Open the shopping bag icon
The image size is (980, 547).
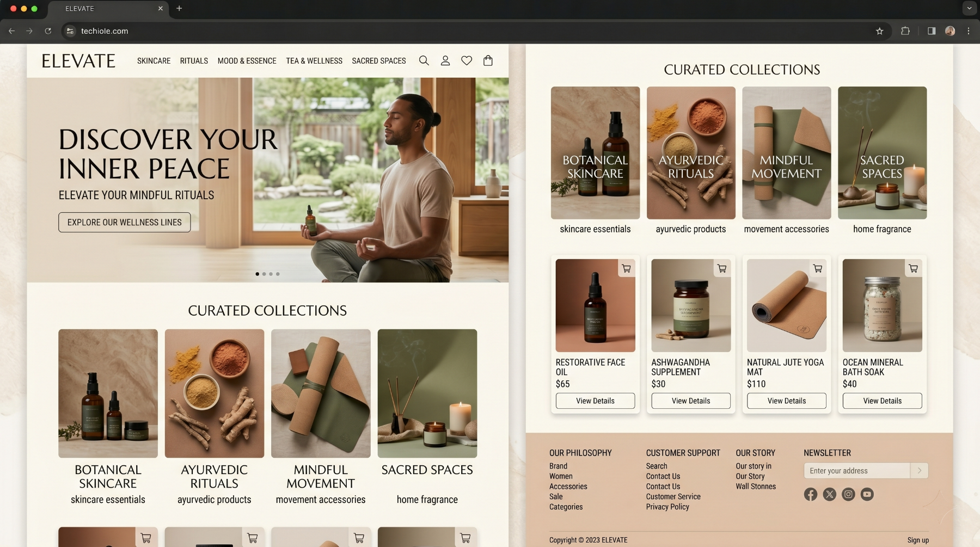pyautogui.click(x=488, y=60)
